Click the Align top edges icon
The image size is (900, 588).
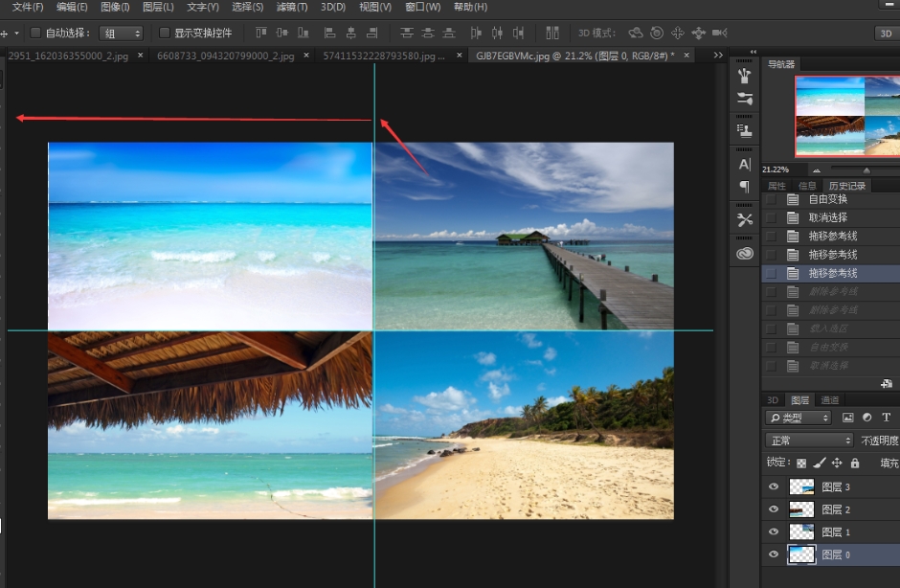261,33
